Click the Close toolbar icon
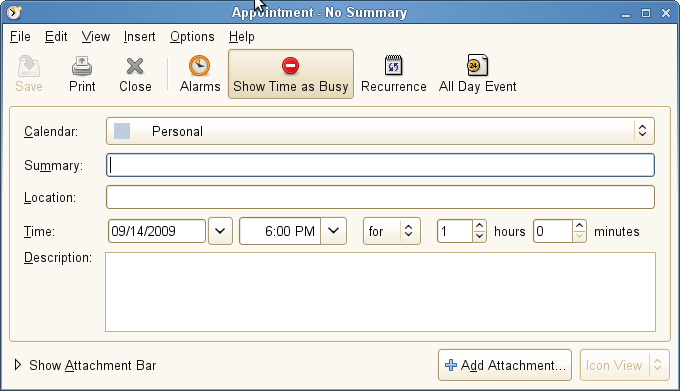 tap(135, 66)
